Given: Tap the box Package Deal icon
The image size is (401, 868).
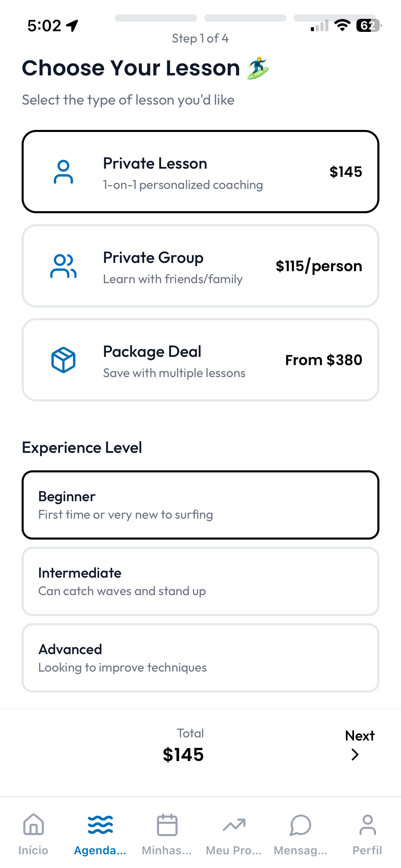Looking at the screenshot, I should tap(63, 360).
